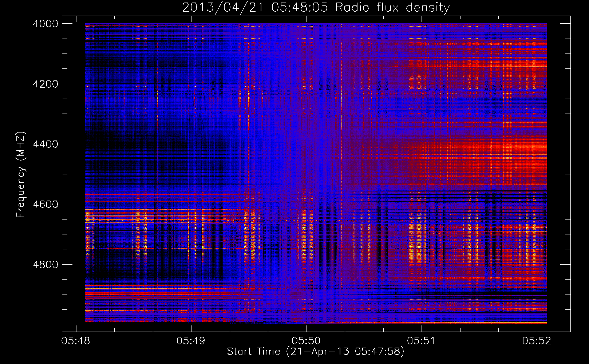Viewport: 589px width, 364px height.
Task: Click the 05:49 time tick label
Action: [191, 341]
